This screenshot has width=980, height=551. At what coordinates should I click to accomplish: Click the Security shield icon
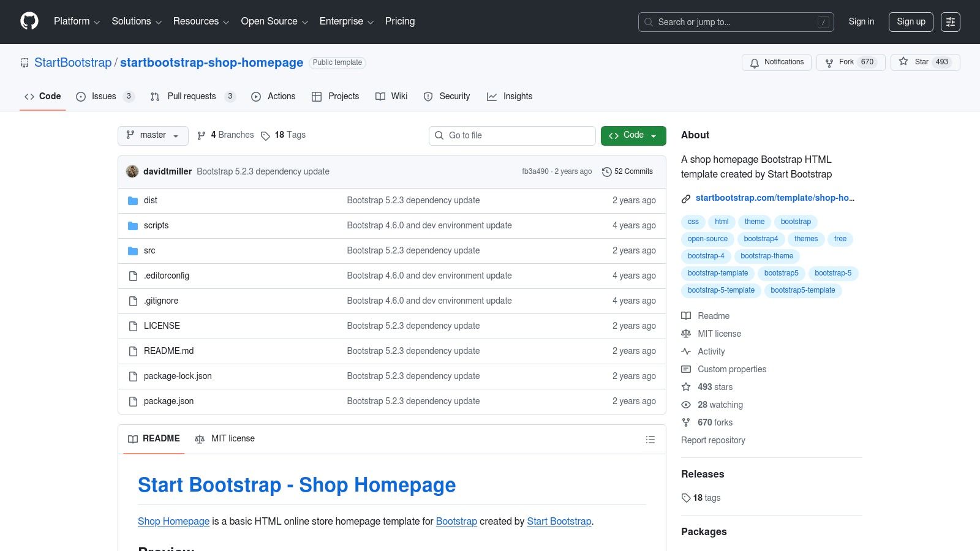click(x=428, y=96)
